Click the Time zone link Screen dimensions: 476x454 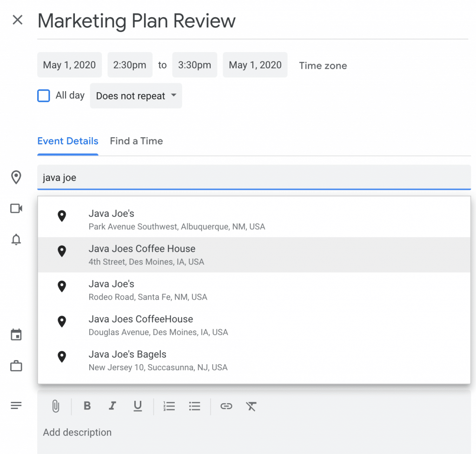(323, 66)
